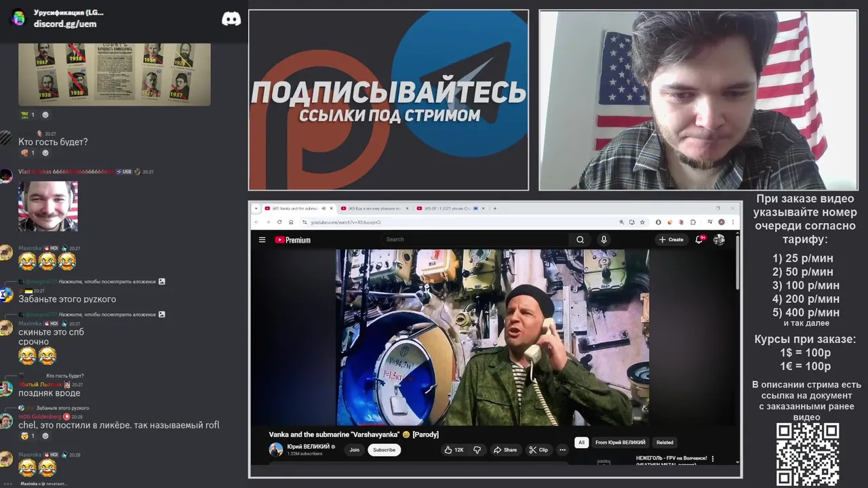
Task: Open the Юрий ВЕЛИКИЙ channel name link
Action: click(x=309, y=447)
